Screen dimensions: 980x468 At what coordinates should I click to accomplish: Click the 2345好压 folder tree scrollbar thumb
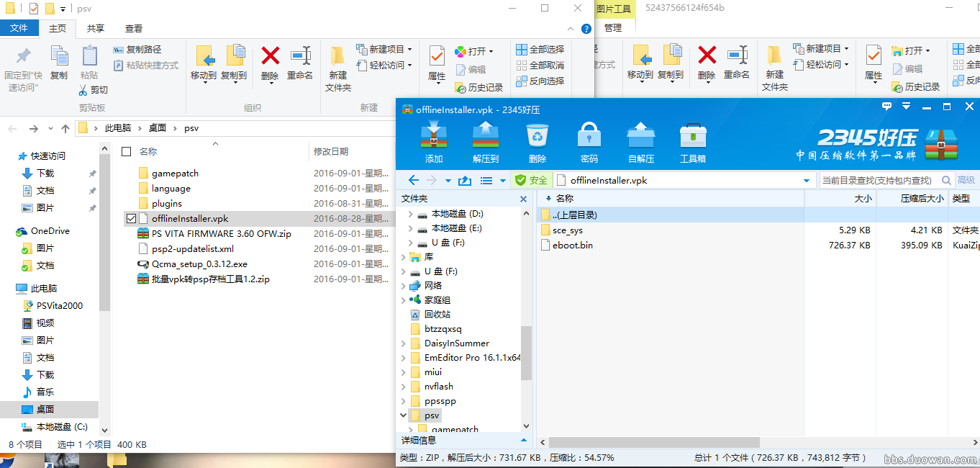526,353
